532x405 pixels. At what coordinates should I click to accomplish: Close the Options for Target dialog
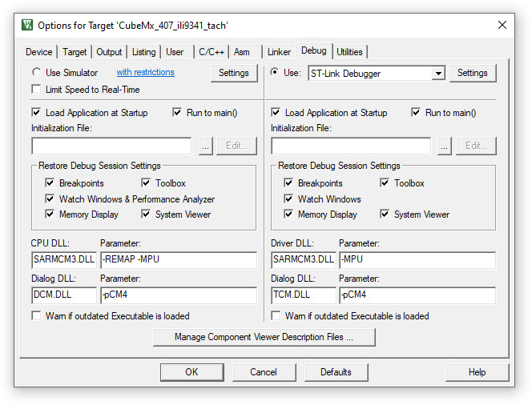(x=502, y=25)
